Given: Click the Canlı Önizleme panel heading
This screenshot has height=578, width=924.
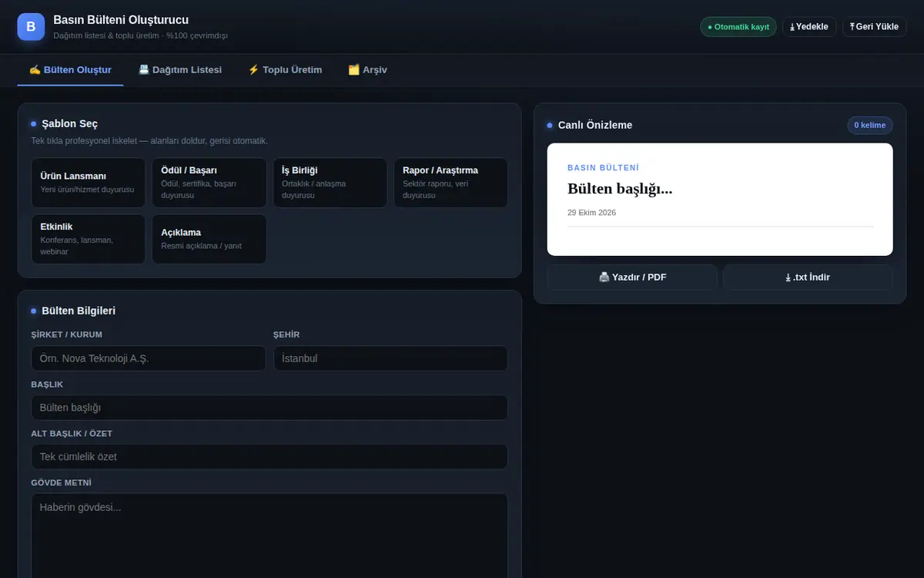Looking at the screenshot, I should point(595,125).
